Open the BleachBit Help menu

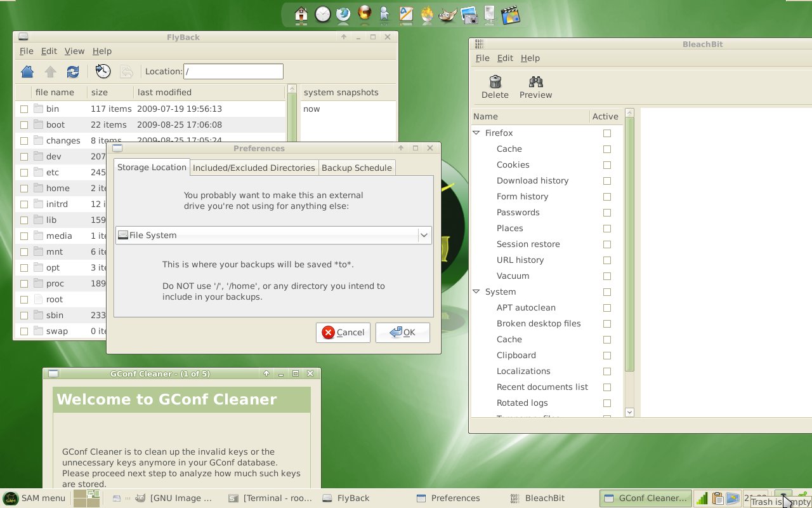pos(530,58)
